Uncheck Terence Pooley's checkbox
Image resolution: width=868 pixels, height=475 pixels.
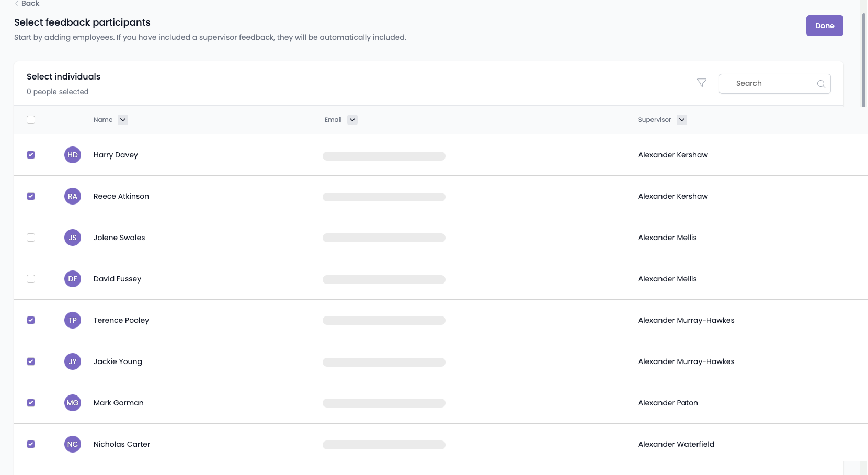[31, 320]
